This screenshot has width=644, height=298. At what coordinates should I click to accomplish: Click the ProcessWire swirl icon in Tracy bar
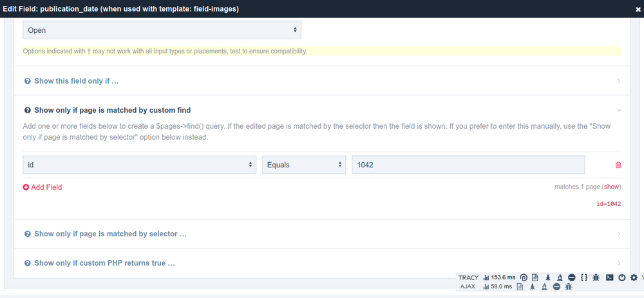(524, 277)
